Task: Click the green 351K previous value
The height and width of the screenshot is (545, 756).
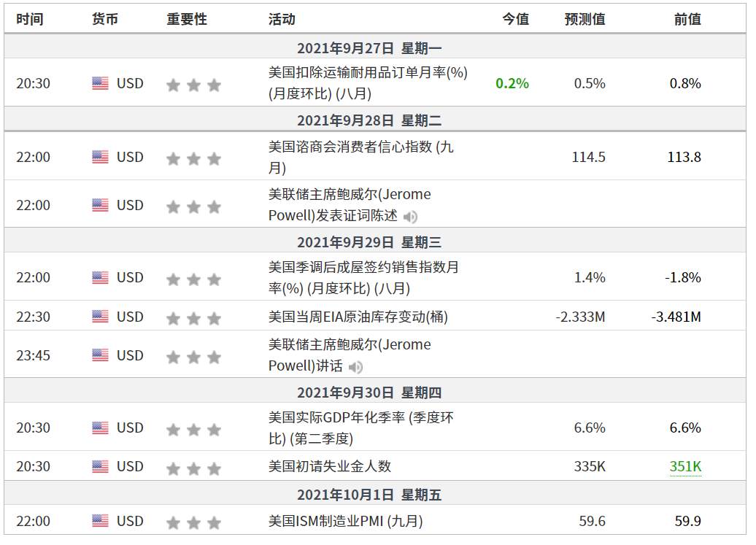Action: pyautogui.click(x=685, y=466)
